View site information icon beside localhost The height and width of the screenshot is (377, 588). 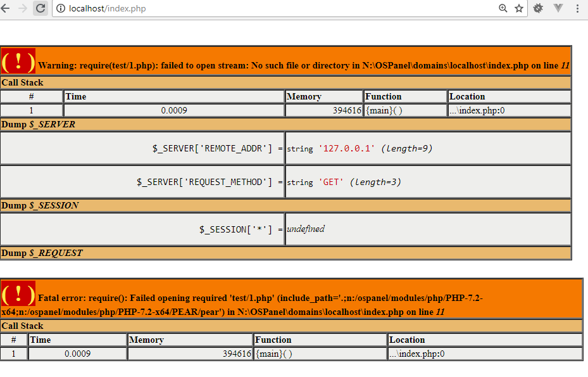(x=60, y=9)
